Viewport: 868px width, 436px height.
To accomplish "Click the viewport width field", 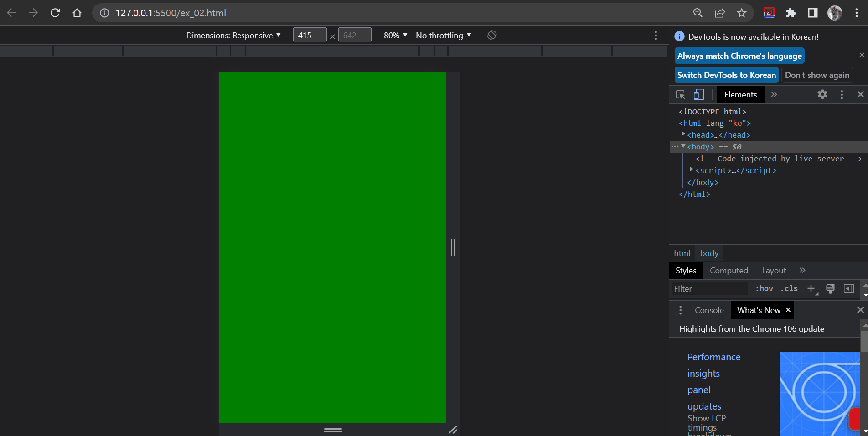I will pyautogui.click(x=310, y=35).
